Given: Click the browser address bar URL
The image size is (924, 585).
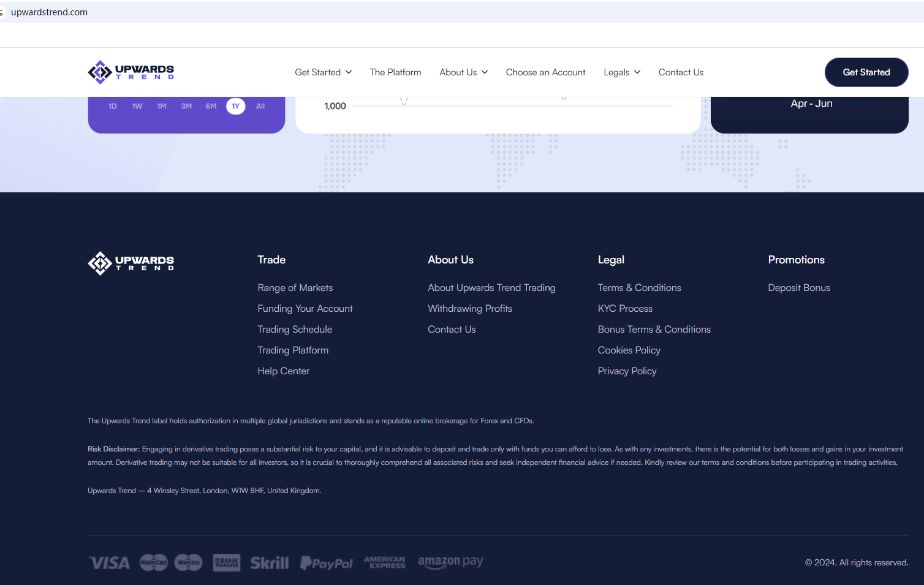Looking at the screenshot, I should tap(50, 12).
